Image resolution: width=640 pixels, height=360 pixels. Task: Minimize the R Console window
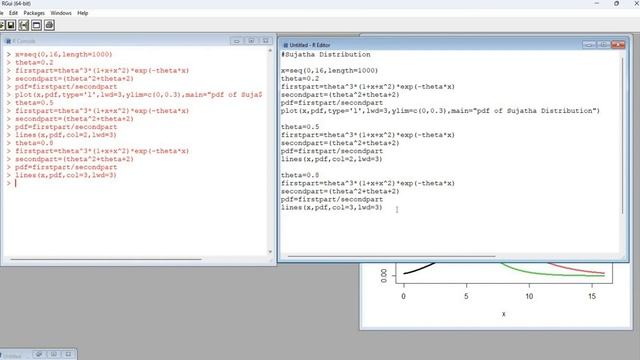tap(237, 41)
